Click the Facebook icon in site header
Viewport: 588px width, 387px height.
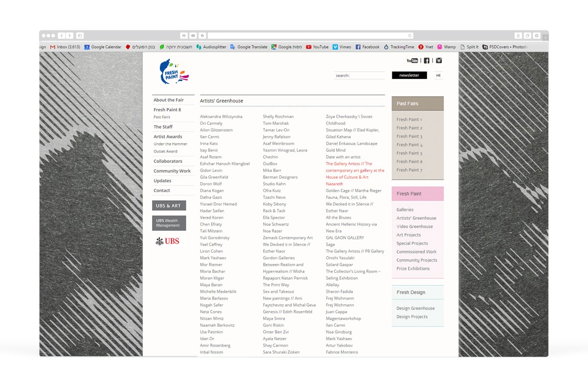point(427,60)
